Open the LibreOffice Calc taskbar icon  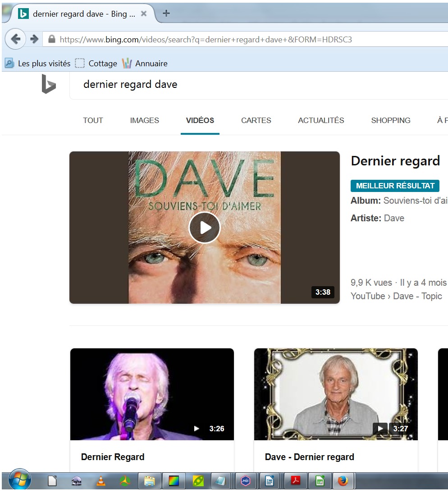(320, 481)
